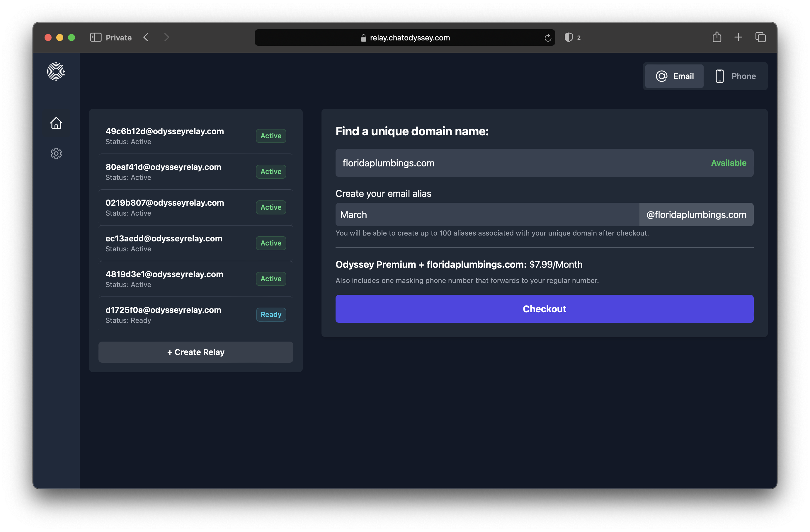This screenshot has height=532, width=810.
Task: Click the privacy shield icon
Action: coord(568,37)
